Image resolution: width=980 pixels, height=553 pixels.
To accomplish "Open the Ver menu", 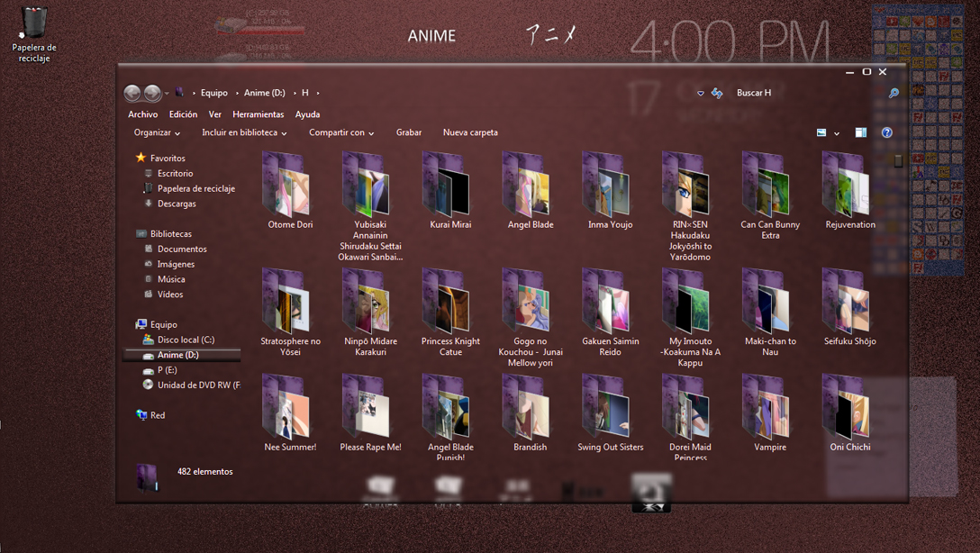I will 215,114.
